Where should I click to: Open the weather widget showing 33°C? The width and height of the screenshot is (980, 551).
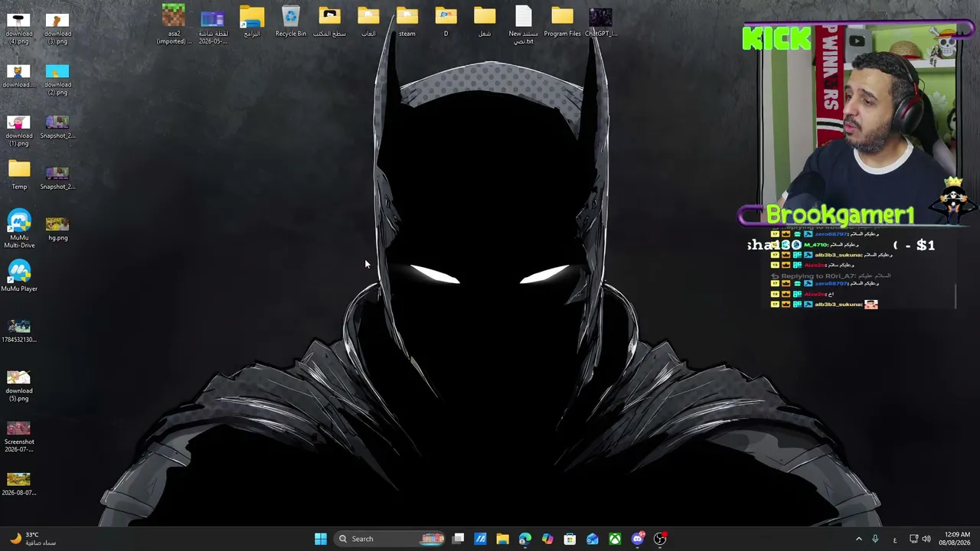click(32, 539)
